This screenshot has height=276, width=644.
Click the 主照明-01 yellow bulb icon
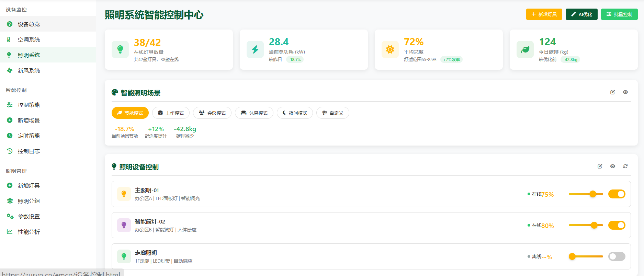(124, 194)
